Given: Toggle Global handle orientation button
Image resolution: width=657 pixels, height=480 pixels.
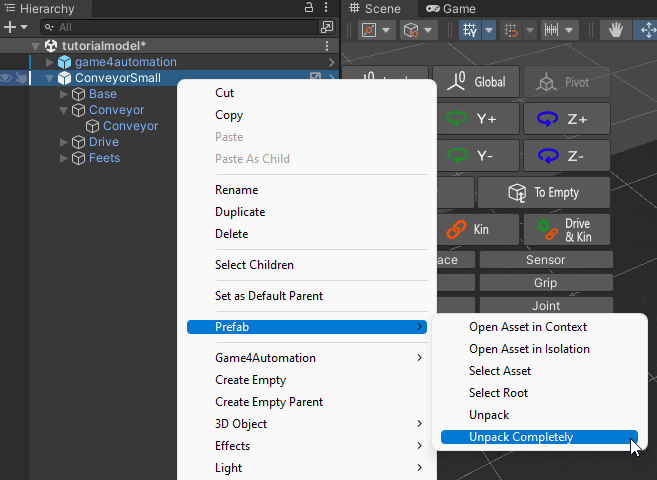Looking at the screenshot, I should (476, 82).
